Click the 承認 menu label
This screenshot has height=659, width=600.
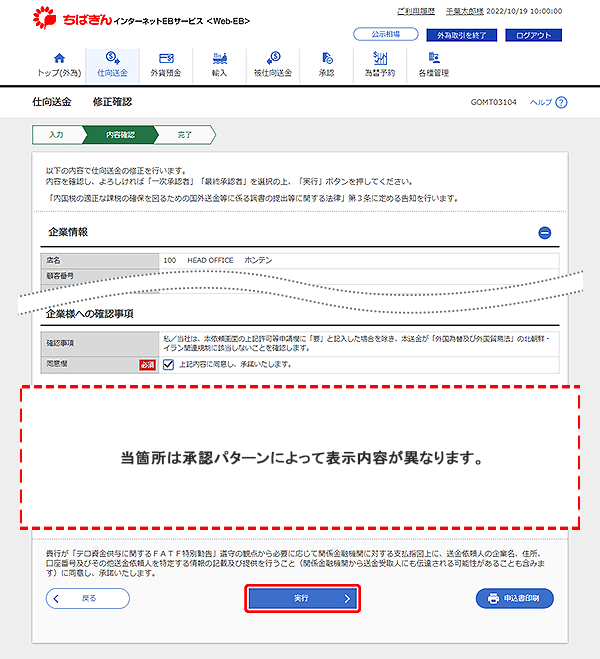[x=327, y=73]
